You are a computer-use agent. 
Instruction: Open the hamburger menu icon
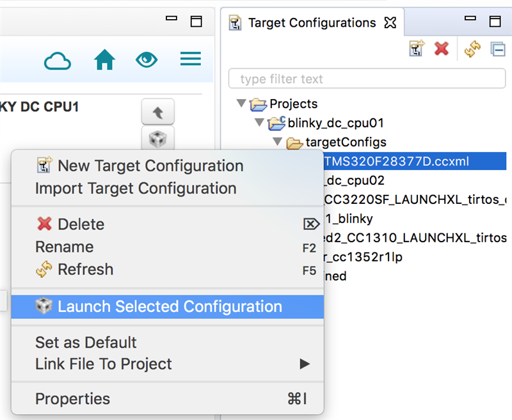click(191, 59)
